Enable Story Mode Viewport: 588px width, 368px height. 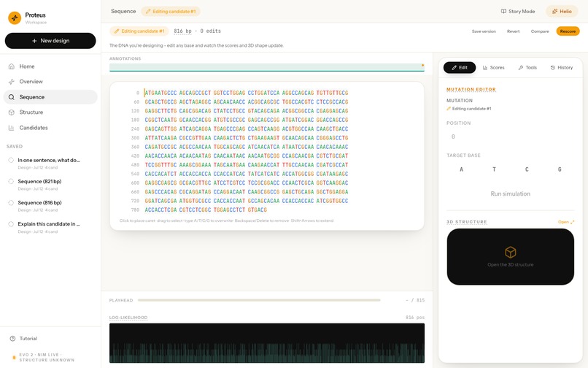(x=518, y=11)
